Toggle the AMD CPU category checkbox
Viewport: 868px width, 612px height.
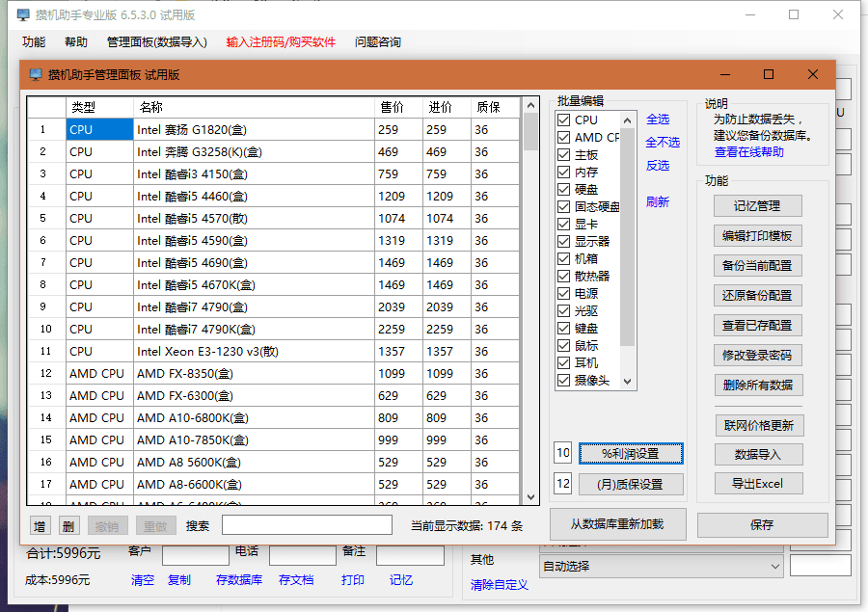pos(563,137)
